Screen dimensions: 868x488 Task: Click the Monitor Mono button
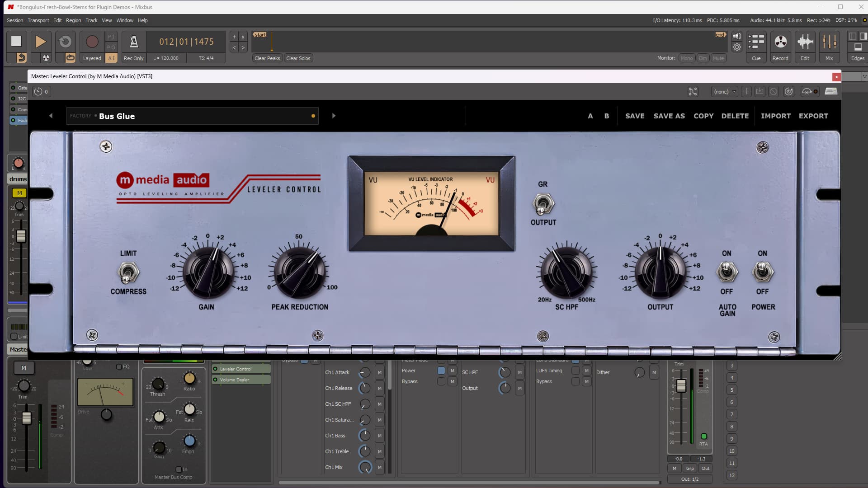686,58
